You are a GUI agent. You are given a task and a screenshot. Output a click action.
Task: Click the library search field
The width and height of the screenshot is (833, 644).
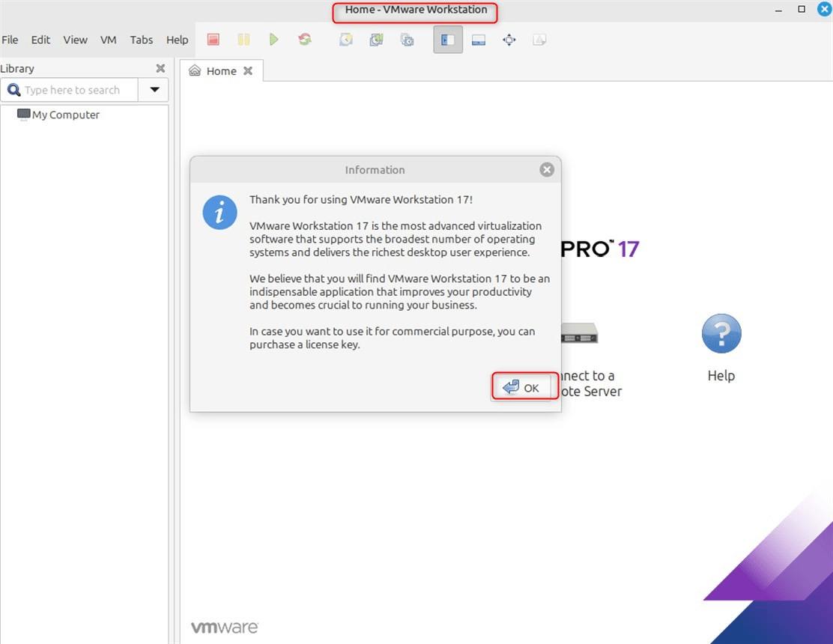[x=70, y=90]
